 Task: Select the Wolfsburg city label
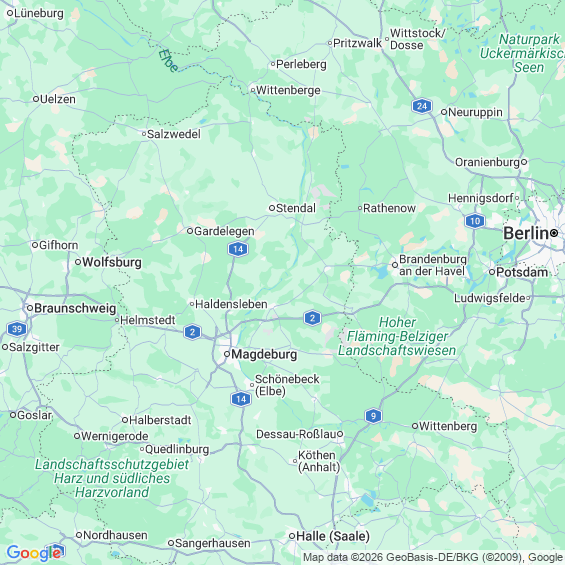click(x=112, y=262)
